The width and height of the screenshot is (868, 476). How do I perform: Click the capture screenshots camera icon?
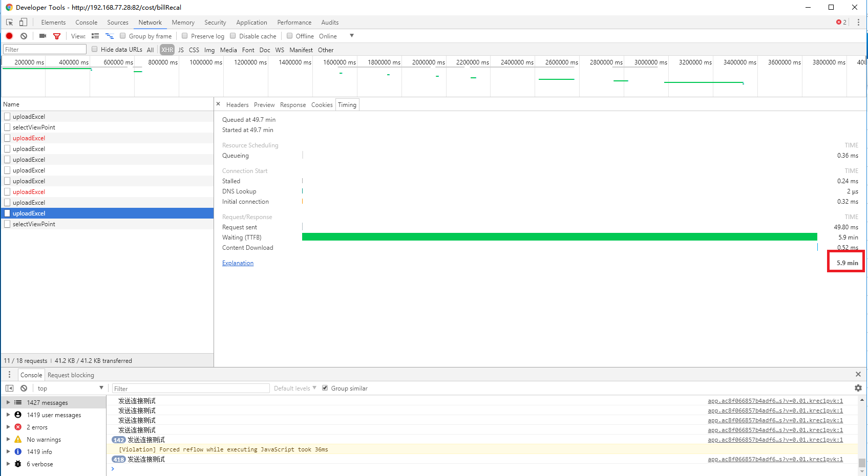[x=43, y=36]
